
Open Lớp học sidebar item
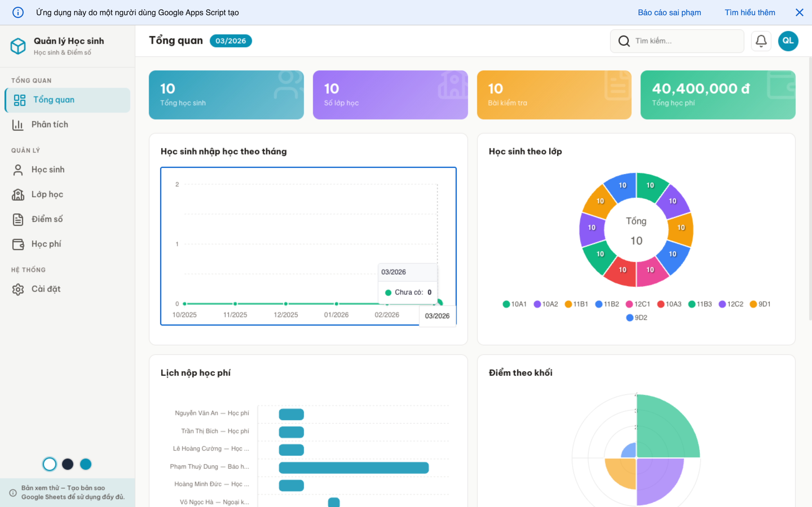click(x=47, y=194)
